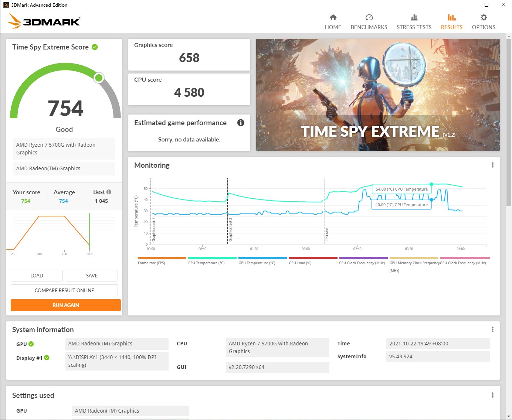Toggle GPU Load (%) legend entry
512x420 pixels.
tap(313, 260)
